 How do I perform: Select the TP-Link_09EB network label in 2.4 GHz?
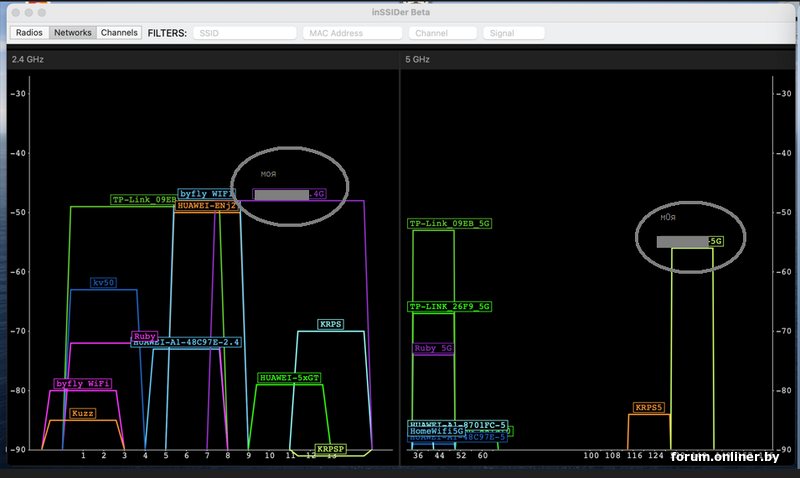(x=143, y=200)
